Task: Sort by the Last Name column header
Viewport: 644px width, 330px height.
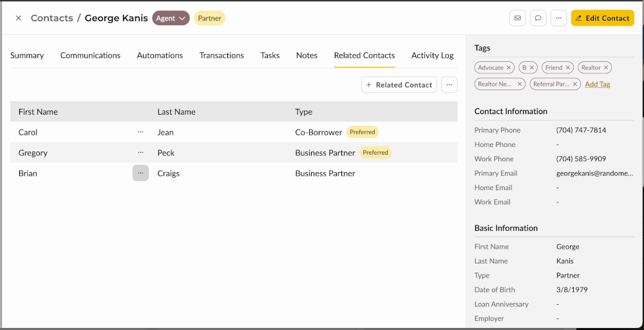Action: tap(176, 112)
